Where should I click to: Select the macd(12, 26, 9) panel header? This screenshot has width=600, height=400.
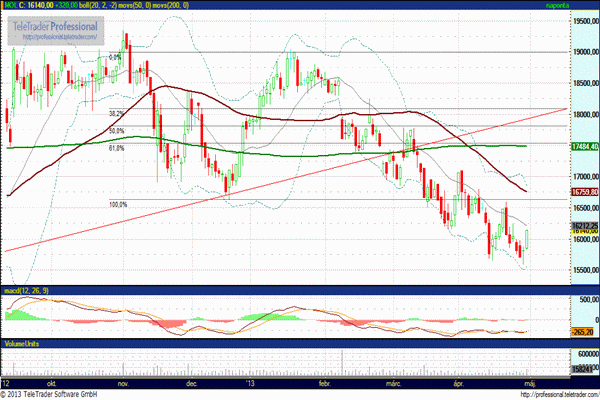(28, 290)
